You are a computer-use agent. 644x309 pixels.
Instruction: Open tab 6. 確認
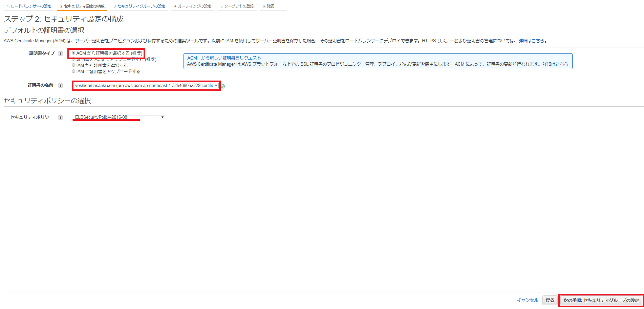click(x=269, y=6)
